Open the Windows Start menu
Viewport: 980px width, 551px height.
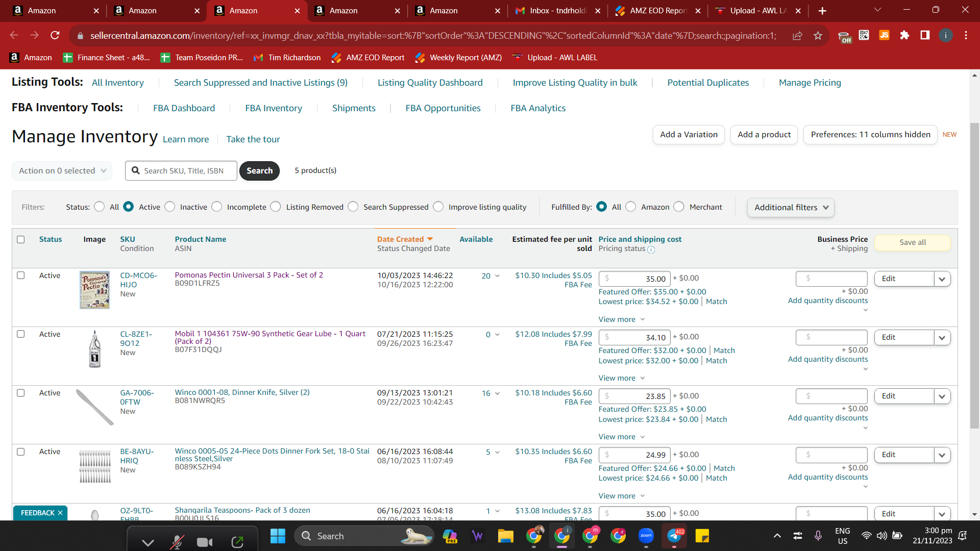[x=278, y=536]
